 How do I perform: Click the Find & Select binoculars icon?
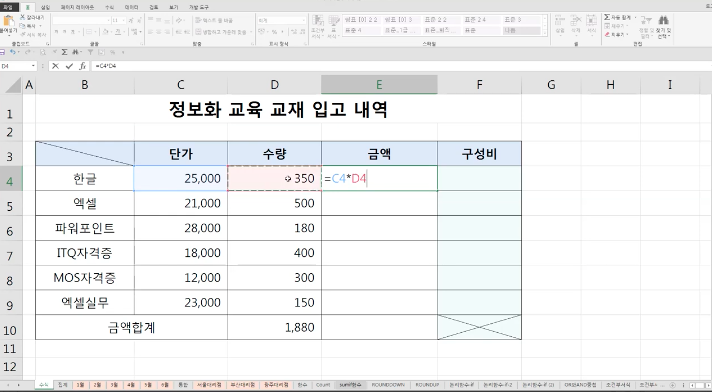click(663, 20)
